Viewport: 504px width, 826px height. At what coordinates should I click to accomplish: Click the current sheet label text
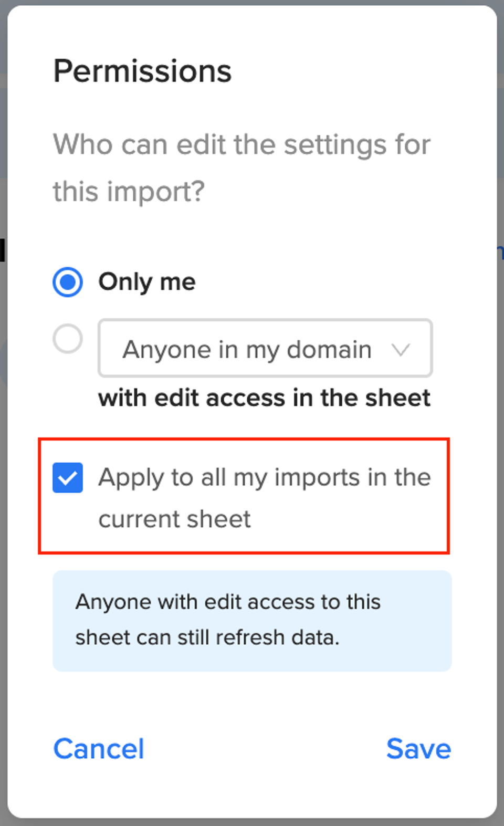tap(174, 519)
